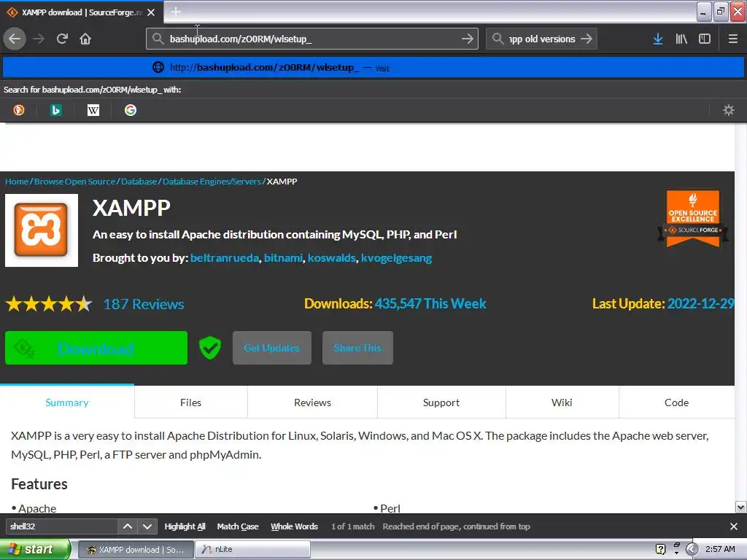Viewport: 747px width, 560px height.
Task: Open a new tab with plus button
Action: pos(176,12)
